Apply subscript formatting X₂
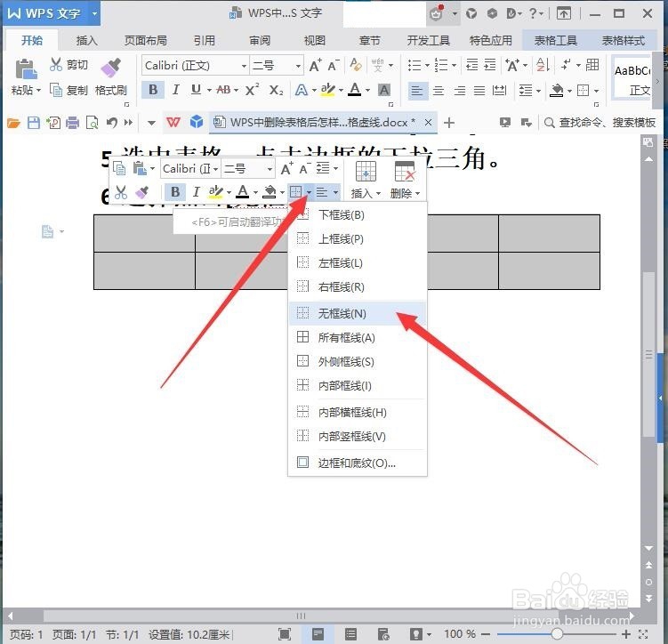 point(276,90)
